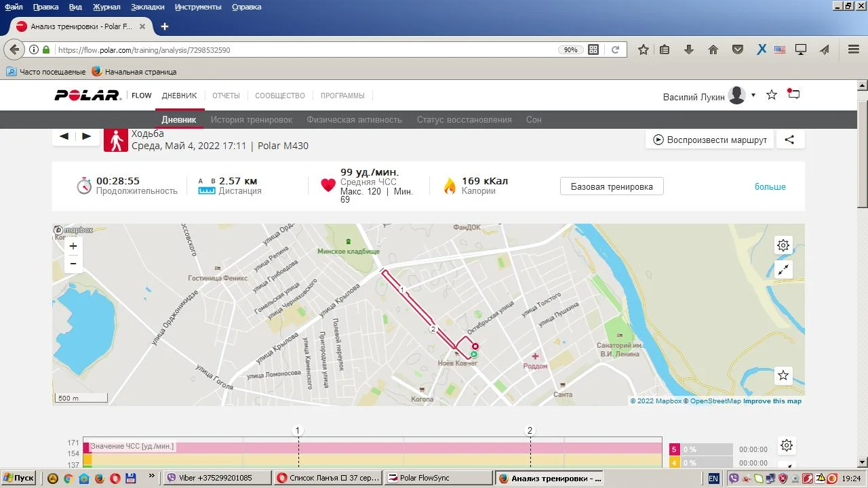
Task: Open map settings gear icon
Action: [783, 245]
